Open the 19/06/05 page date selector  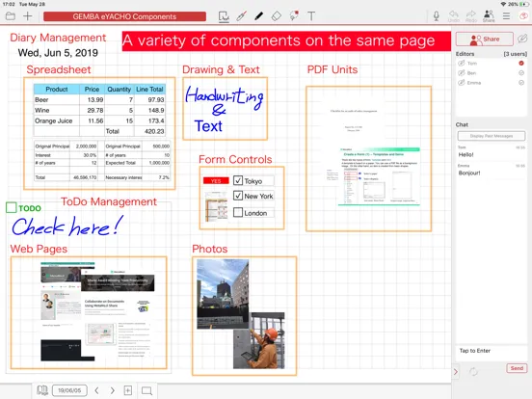(69, 390)
